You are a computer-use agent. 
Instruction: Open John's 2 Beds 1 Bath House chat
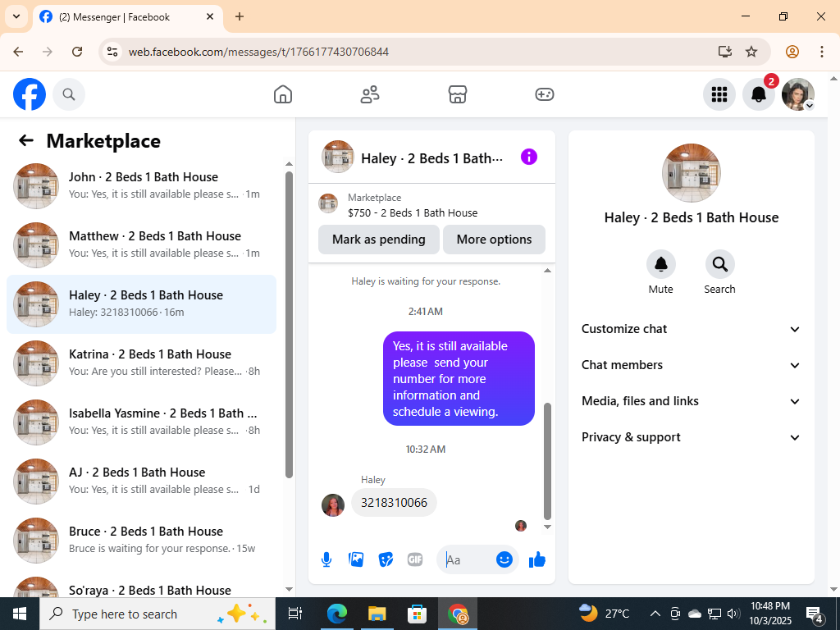[141, 185]
